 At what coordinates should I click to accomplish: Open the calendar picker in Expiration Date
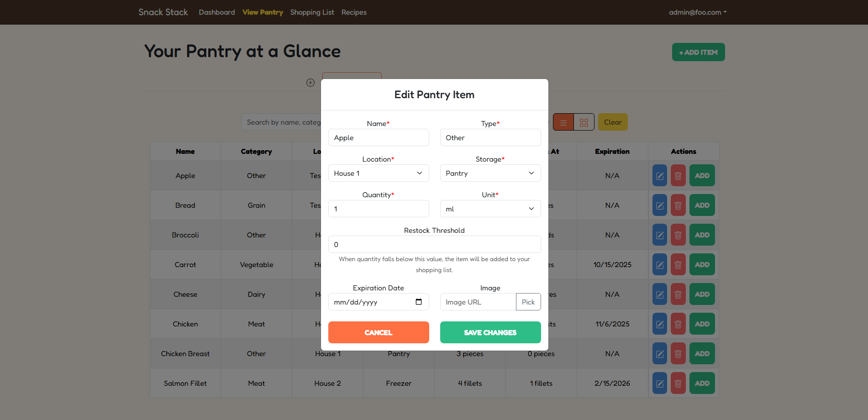point(419,302)
